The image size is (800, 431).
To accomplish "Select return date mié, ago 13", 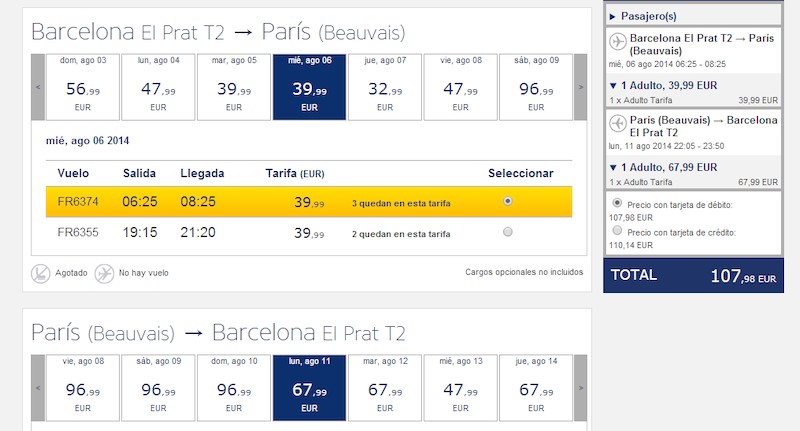I will tap(460, 388).
